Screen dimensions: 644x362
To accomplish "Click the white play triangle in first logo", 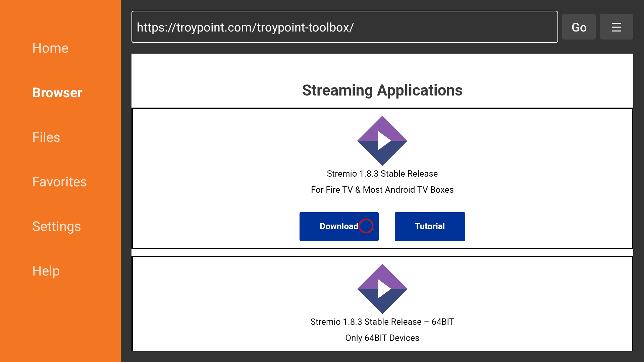I will tap(383, 140).
